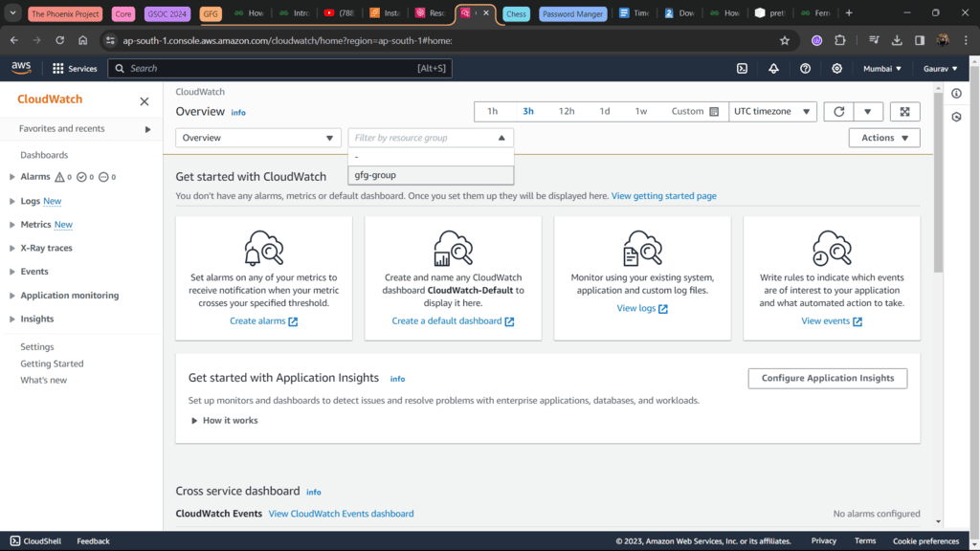Set time range to 1h
This screenshot has height=551, width=980.
(x=493, y=111)
